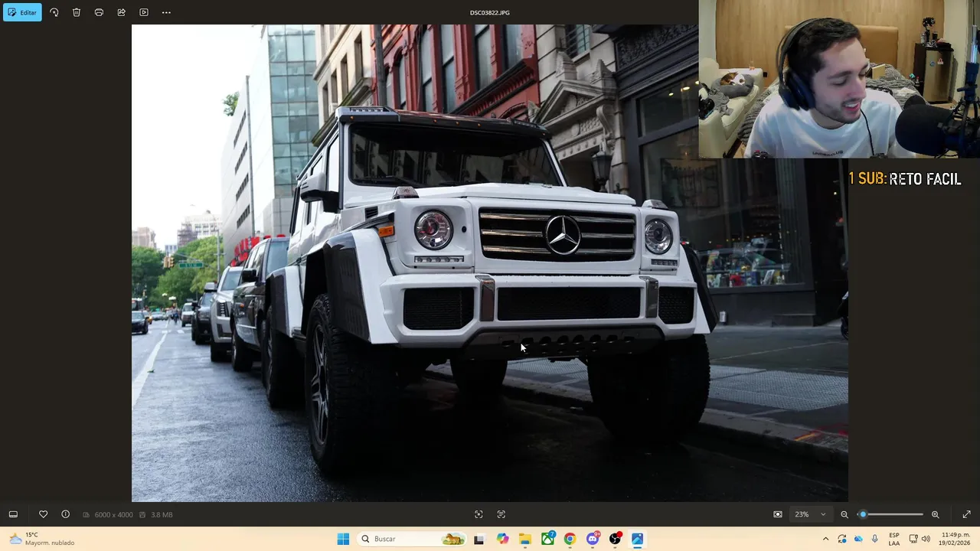
Task: Expand the hidden system tray icons chevron
Action: 825,539
